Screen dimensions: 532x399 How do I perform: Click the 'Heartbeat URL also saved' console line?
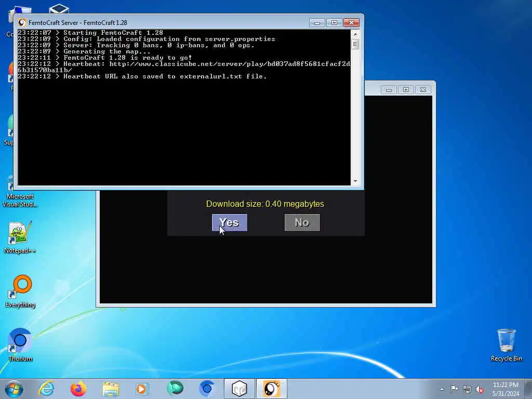(142, 76)
